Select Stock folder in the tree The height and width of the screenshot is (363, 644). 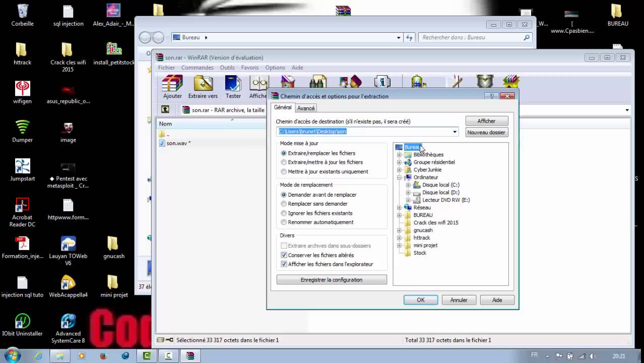pyautogui.click(x=420, y=253)
